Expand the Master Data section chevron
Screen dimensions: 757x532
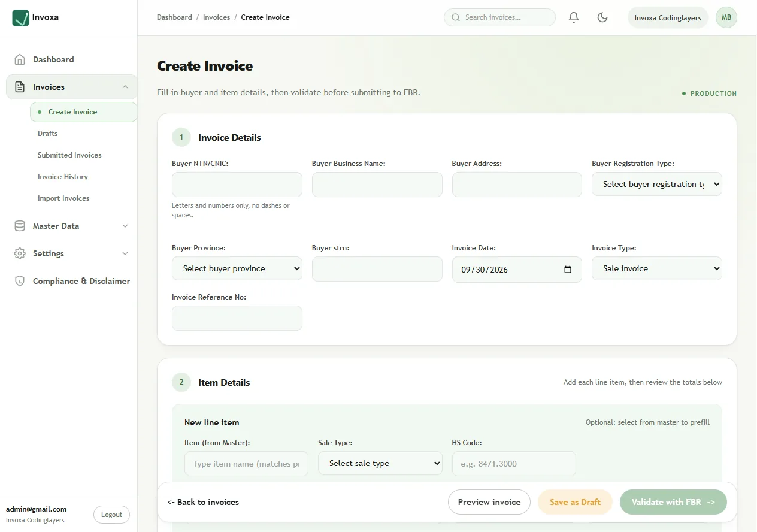(x=125, y=226)
